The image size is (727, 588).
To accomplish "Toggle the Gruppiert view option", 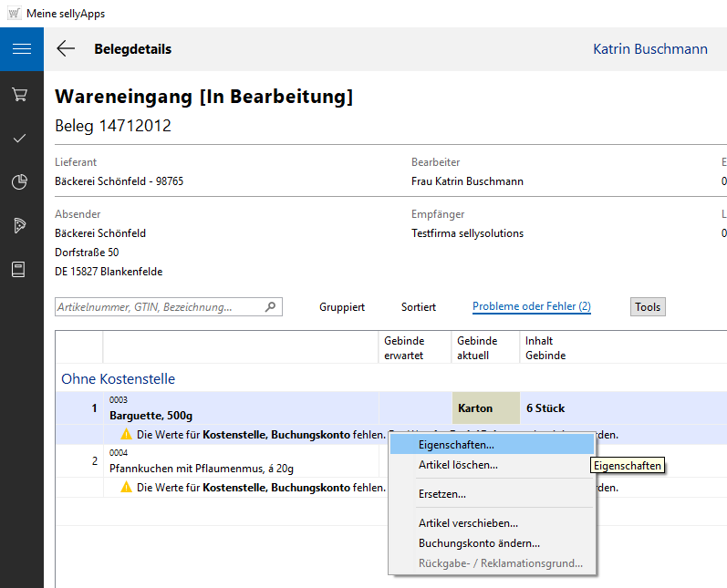I will (342, 307).
